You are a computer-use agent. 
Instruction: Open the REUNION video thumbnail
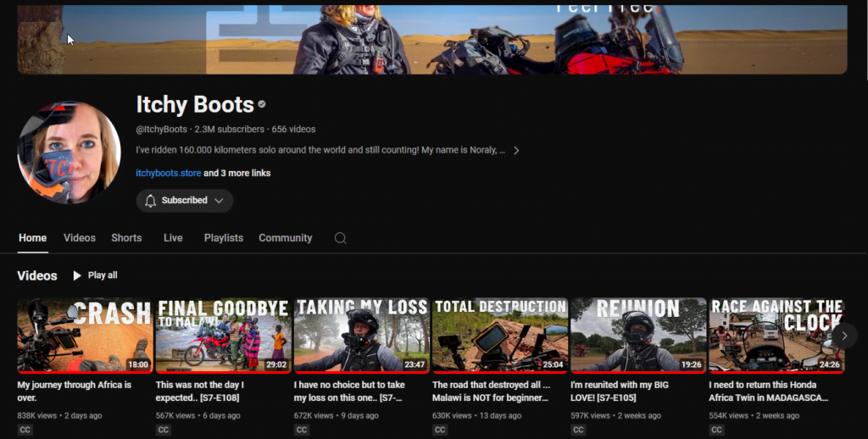coord(638,336)
